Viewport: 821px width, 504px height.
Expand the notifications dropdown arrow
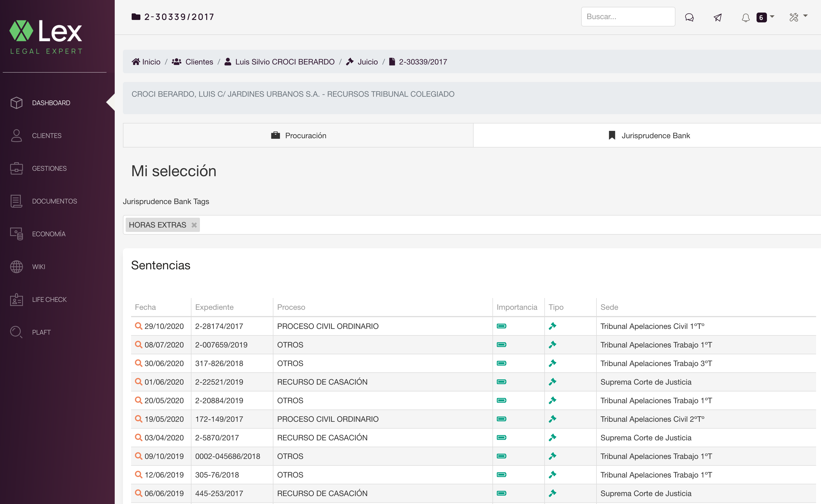772,16
